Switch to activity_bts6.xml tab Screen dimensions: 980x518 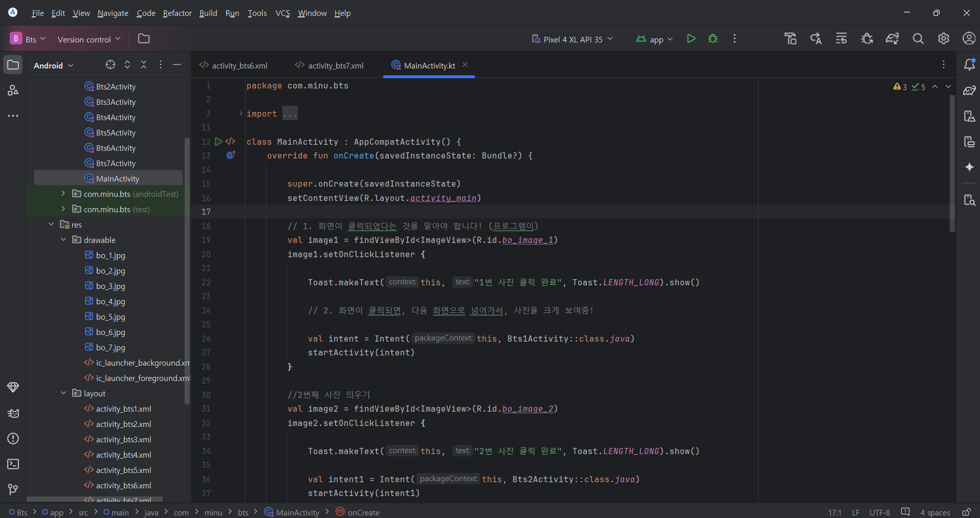point(233,65)
